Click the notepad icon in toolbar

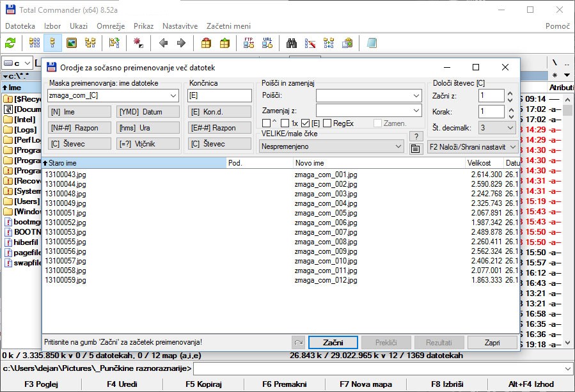click(372, 43)
